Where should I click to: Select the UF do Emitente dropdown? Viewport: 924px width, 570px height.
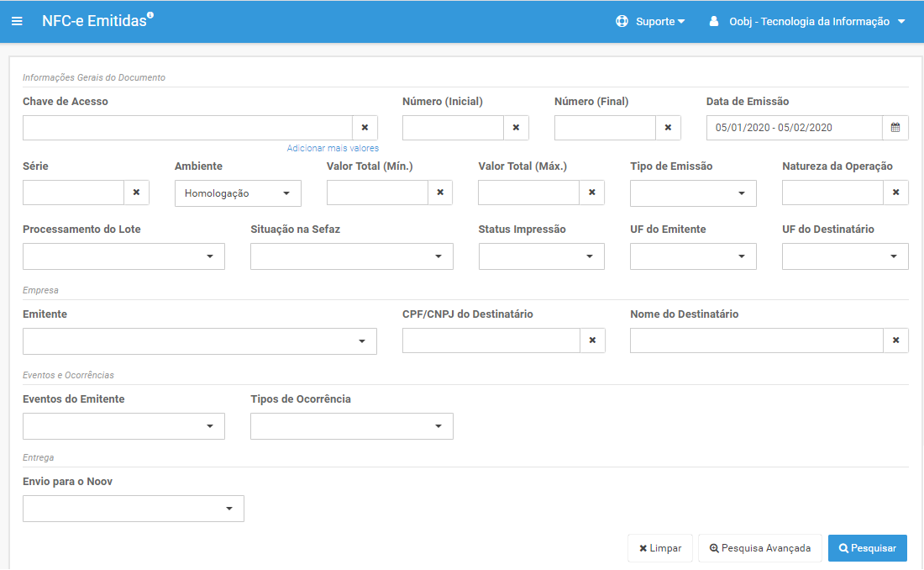693,256
